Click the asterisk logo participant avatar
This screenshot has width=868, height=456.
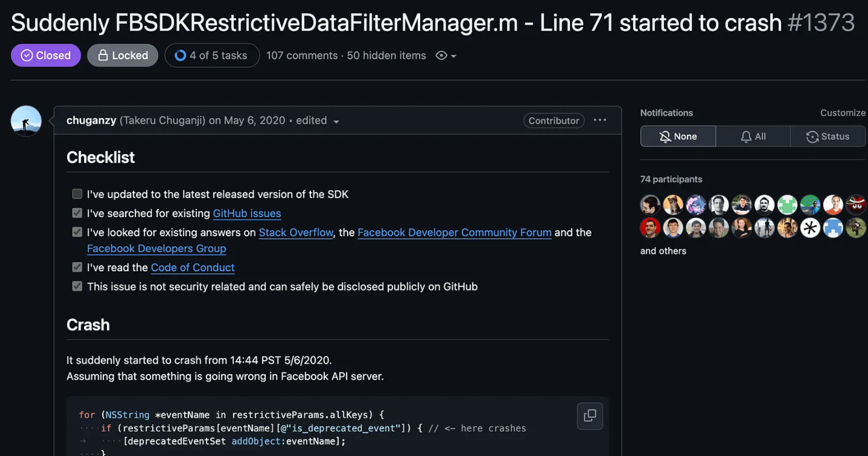coord(810,228)
